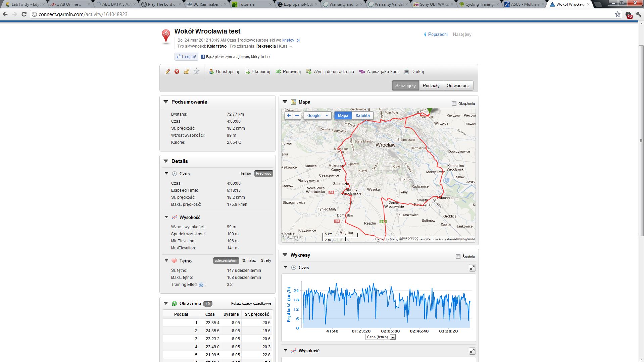
Task: Select the Szczegóły tab
Action: coord(405,85)
